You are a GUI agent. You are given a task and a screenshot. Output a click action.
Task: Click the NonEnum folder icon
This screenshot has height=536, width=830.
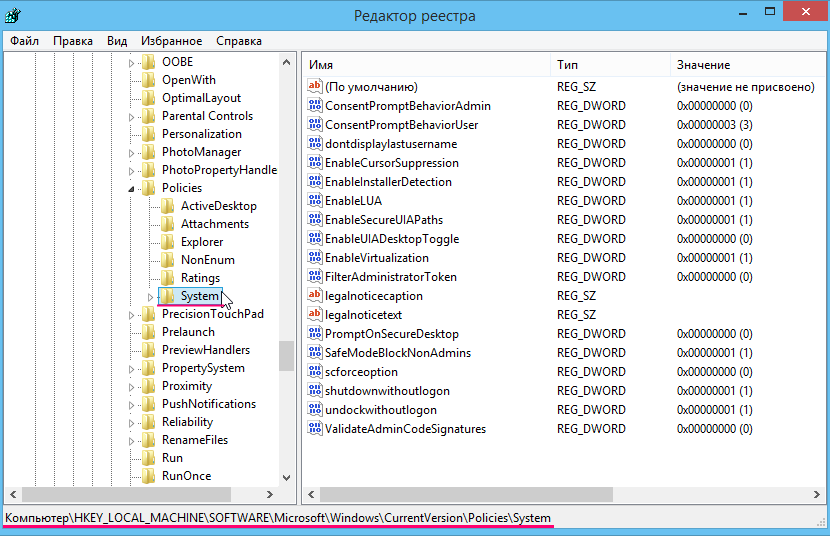[168, 260]
